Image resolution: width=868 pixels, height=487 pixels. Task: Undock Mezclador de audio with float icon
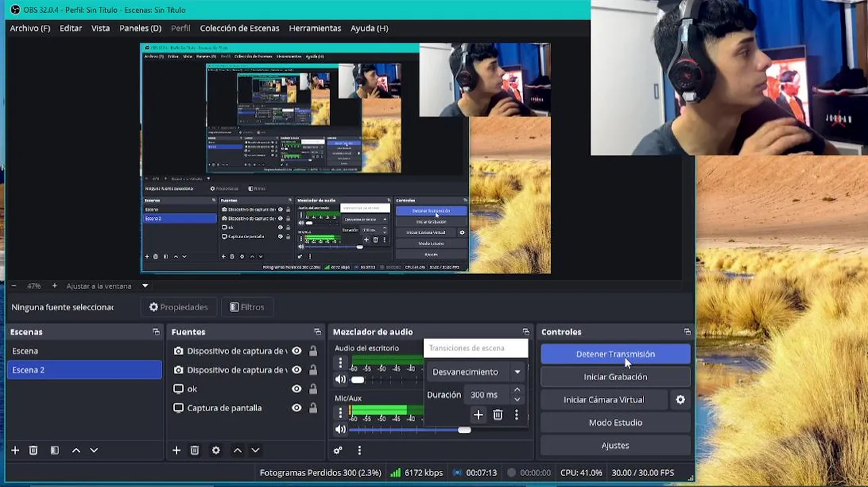point(526,332)
